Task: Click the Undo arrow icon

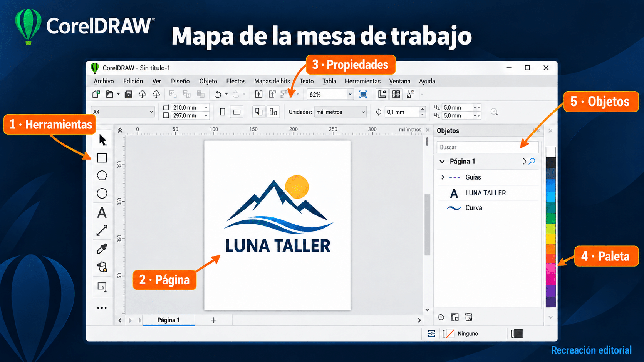Action: click(x=218, y=94)
